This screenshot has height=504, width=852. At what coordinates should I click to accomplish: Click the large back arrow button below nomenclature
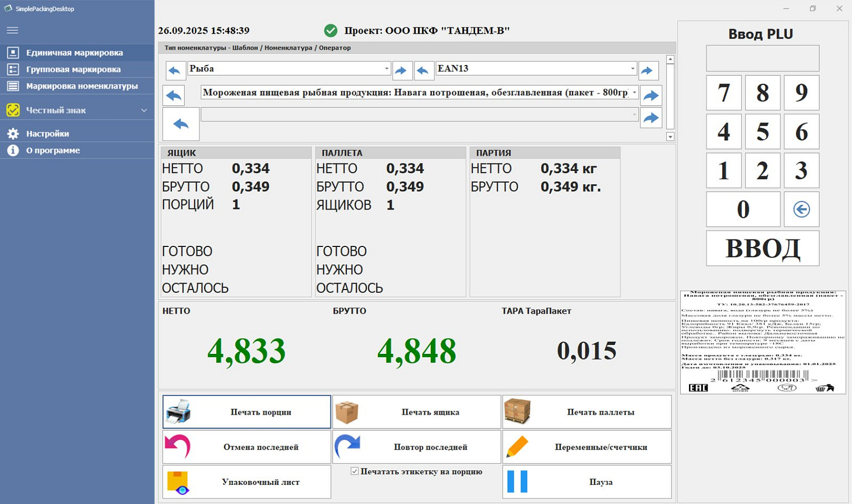181,124
